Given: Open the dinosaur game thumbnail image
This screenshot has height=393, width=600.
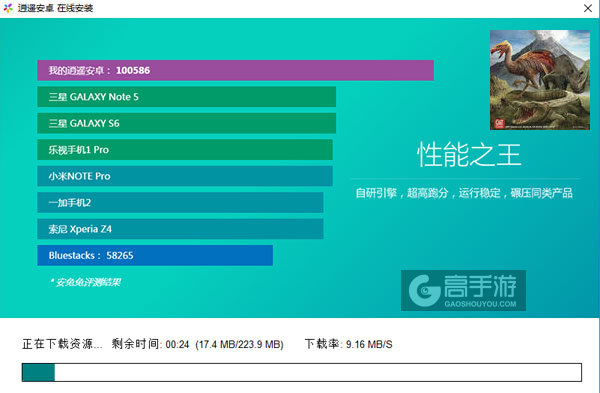Looking at the screenshot, I should pos(540,80).
